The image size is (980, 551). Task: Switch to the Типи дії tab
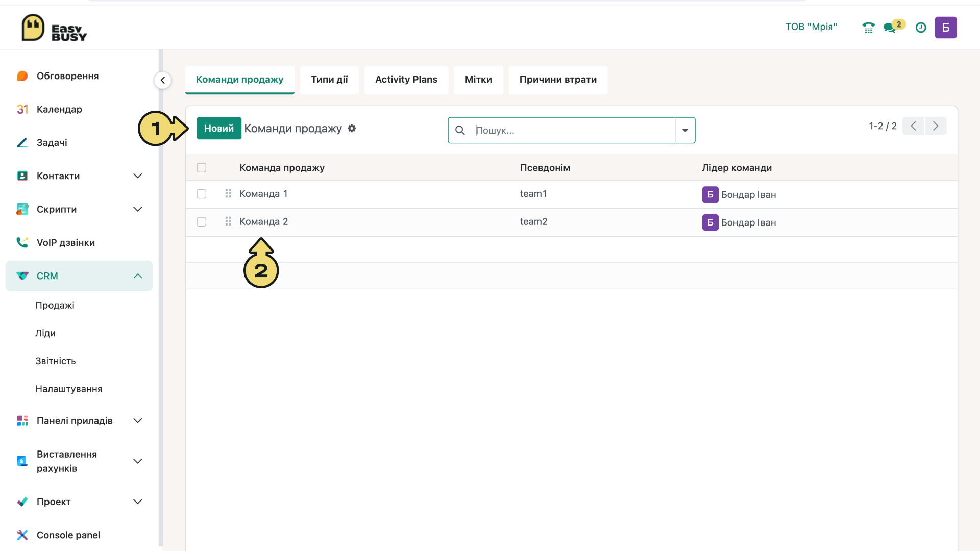tap(329, 80)
